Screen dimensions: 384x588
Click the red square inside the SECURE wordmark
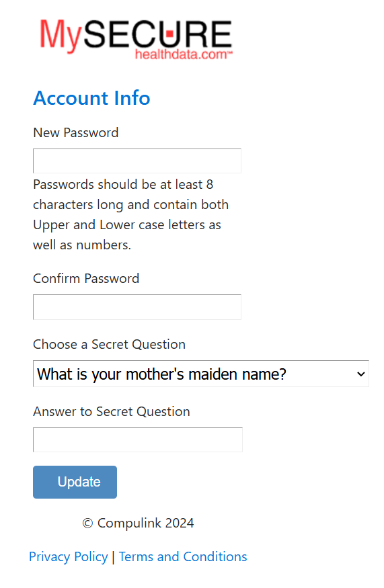pos(169,34)
